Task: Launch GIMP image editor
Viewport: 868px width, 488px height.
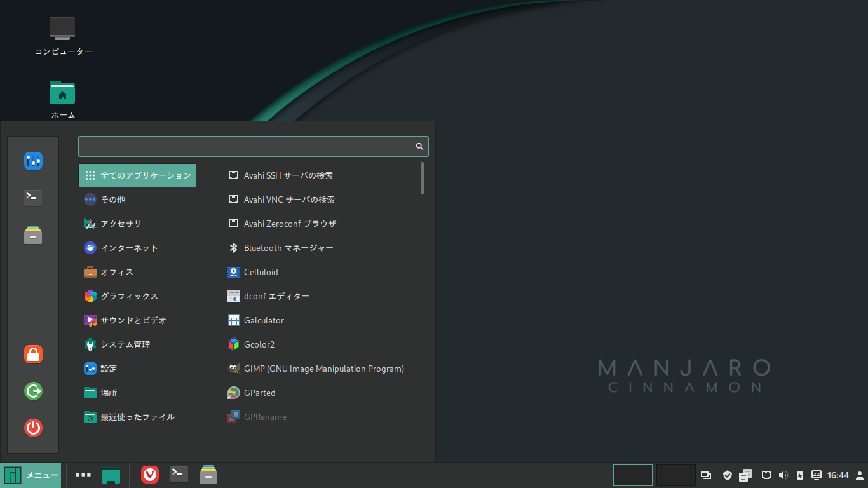Action: [320, 369]
